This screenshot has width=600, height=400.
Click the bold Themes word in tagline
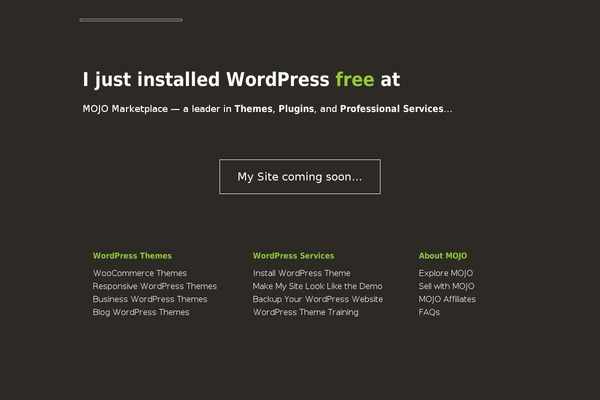[253, 109]
